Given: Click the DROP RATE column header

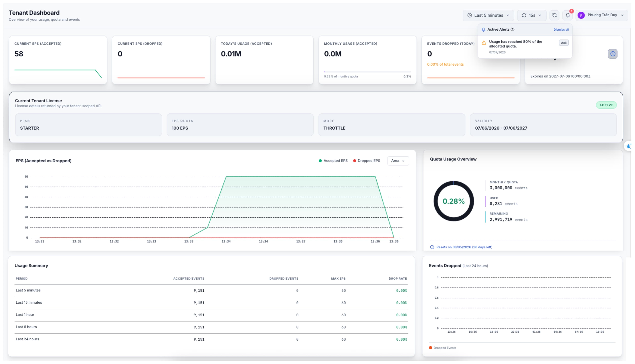Looking at the screenshot, I should click(398, 279).
